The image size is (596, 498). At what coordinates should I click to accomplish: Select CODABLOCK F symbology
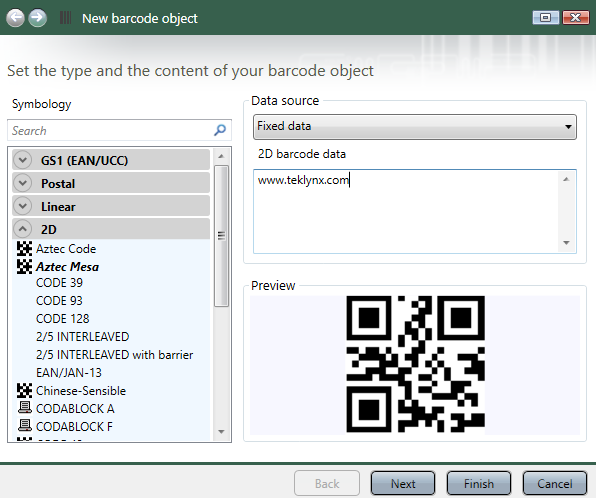(x=74, y=427)
